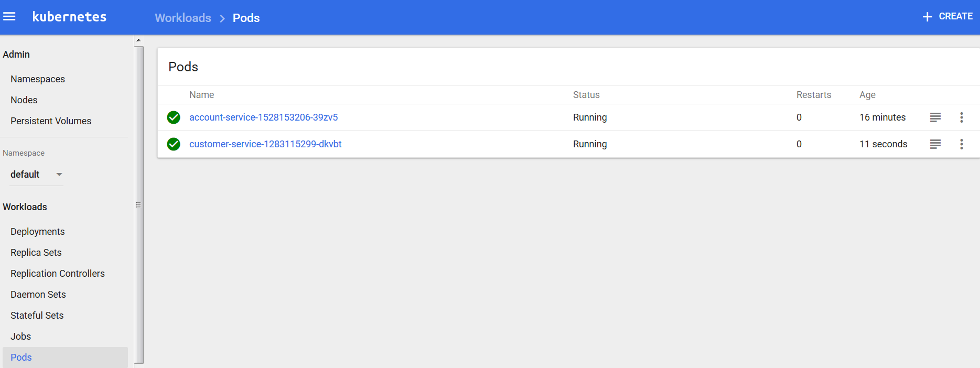This screenshot has width=980, height=368.
Task: Go to Workloads breadcrumb
Action: click(x=183, y=18)
